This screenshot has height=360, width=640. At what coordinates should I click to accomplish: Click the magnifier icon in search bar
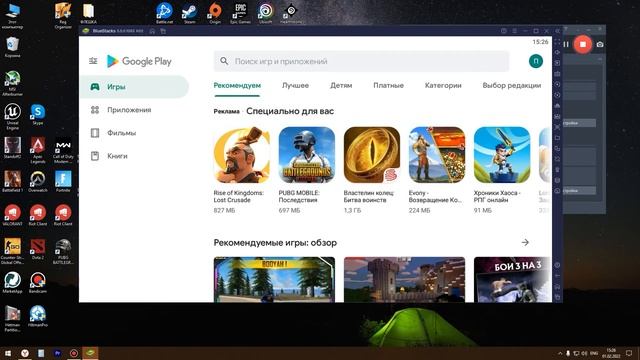coord(224,61)
